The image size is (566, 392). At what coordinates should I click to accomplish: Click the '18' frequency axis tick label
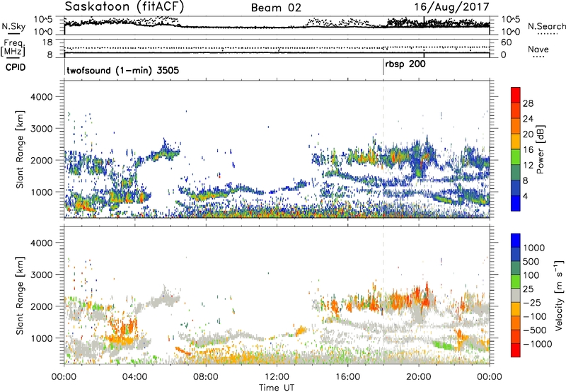click(47, 42)
